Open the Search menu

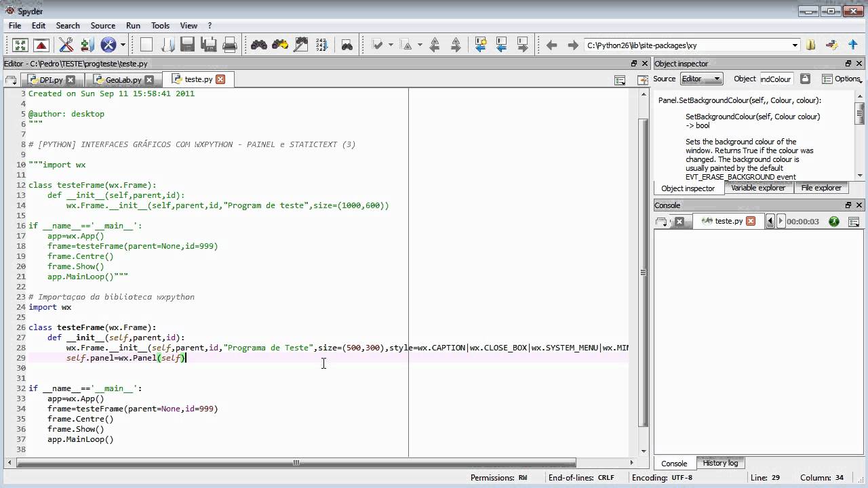pos(68,26)
